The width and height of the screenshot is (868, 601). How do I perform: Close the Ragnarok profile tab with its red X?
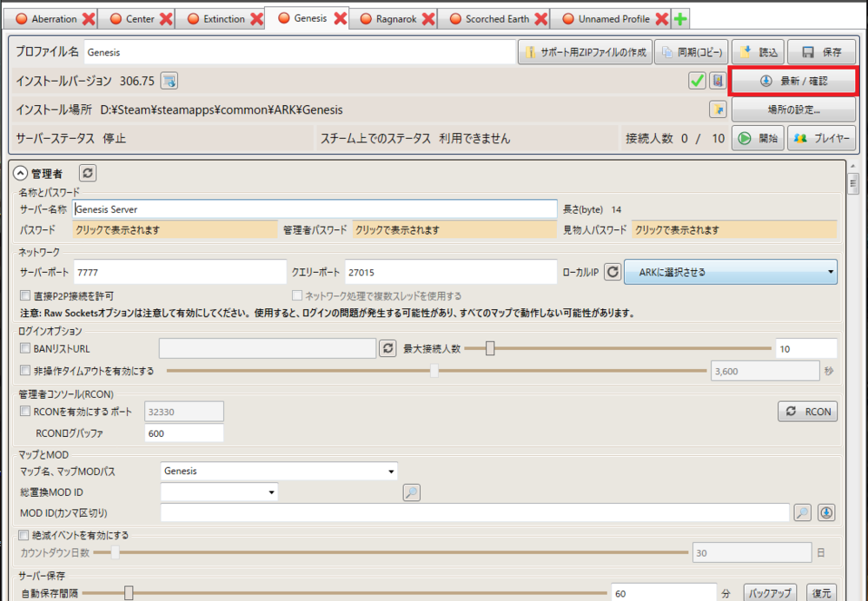428,18
